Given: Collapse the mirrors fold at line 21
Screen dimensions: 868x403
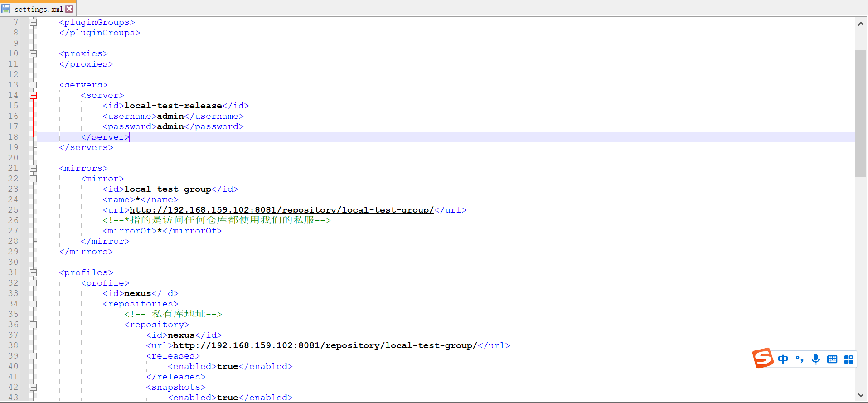Looking at the screenshot, I should click(x=33, y=168).
